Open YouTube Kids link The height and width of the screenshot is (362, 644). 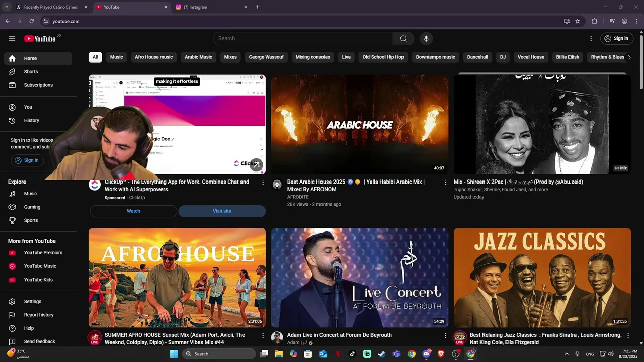[x=38, y=280]
